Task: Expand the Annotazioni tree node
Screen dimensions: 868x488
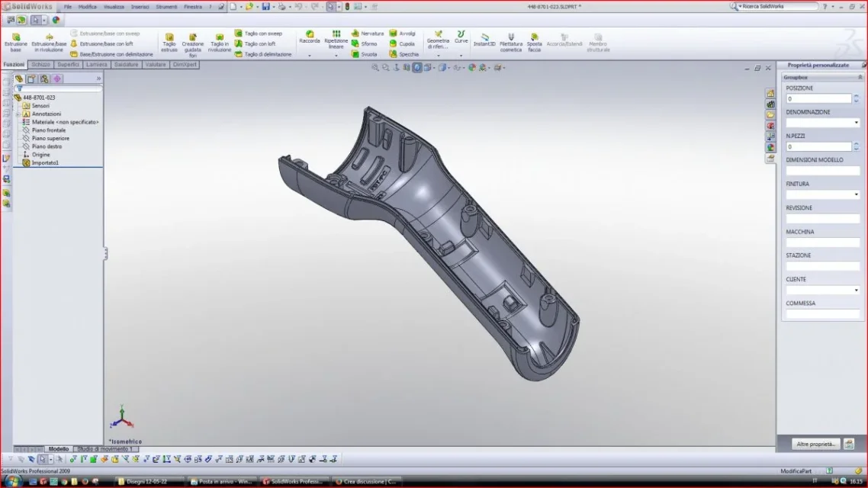Action: click(18, 114)
